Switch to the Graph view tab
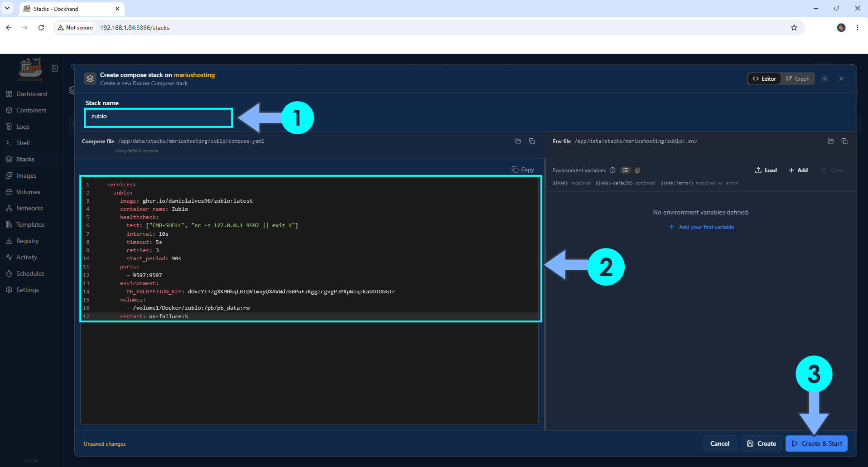Image resolution: width=868 pixels, height=467 pixels. 798,79
